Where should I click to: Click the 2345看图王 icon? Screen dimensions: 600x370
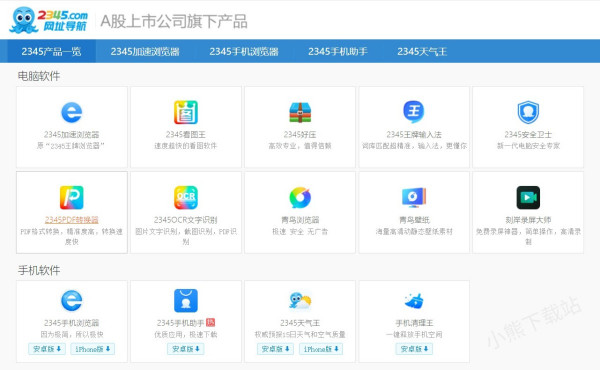[x=186, y=112]
